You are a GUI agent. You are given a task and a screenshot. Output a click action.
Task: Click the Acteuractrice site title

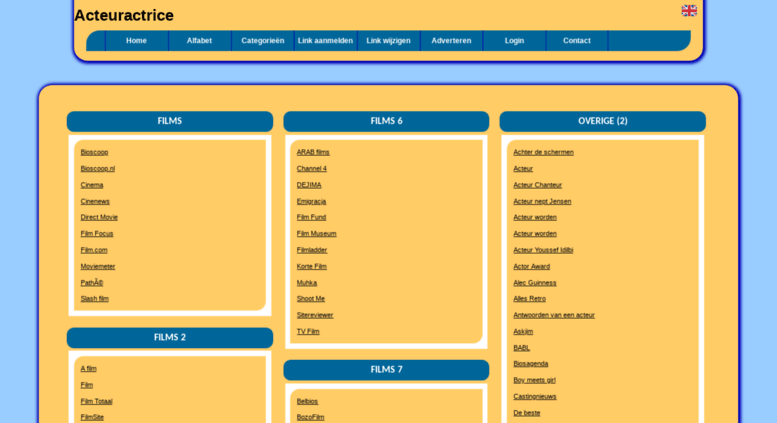pyautogui.click(x=124, y=15)
